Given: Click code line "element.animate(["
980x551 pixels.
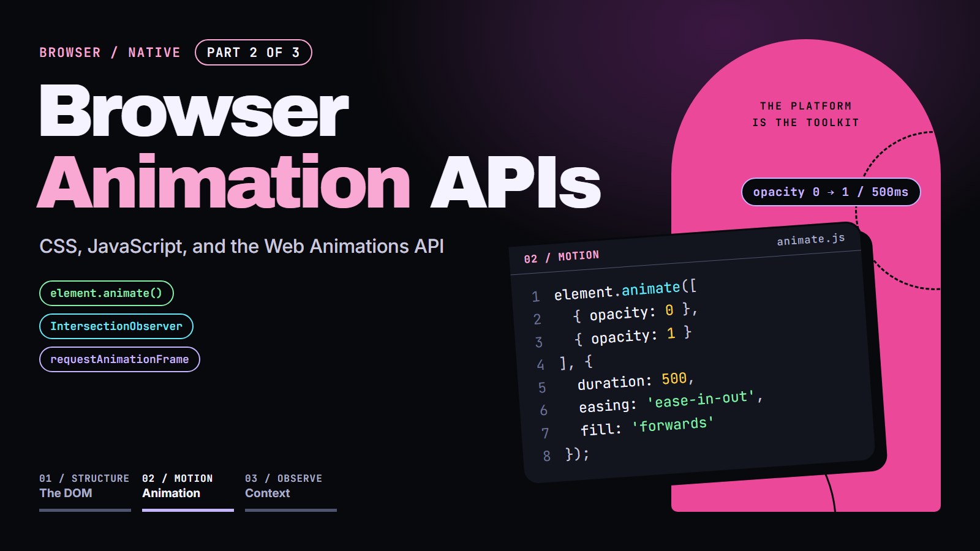Looking at the screenshot, I should pos(625,290).
